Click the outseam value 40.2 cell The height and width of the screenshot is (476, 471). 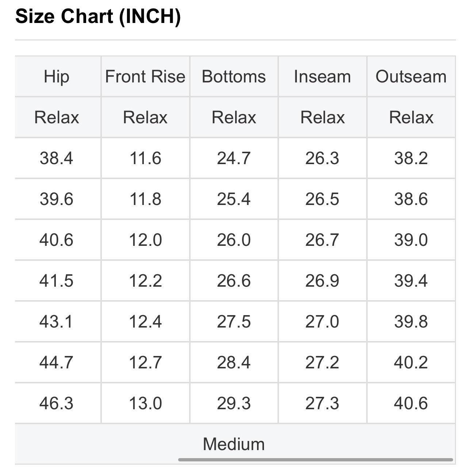[x=411, y=363]
